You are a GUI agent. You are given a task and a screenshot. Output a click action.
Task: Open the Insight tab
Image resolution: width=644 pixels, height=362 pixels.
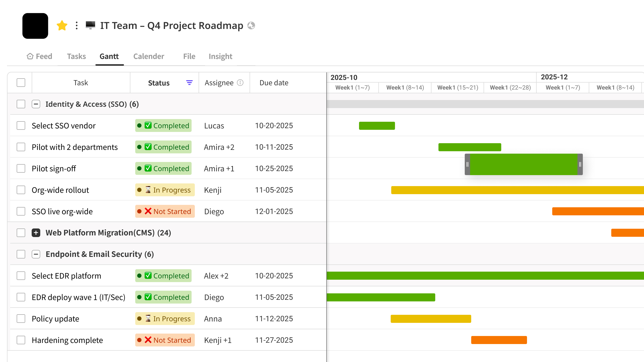tap(221, 56)
